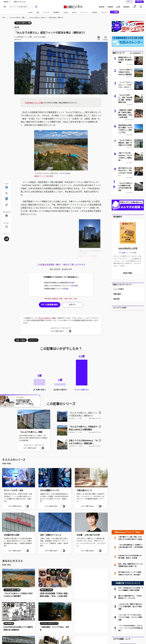Click the タブを編集 button

coord(115,12)
